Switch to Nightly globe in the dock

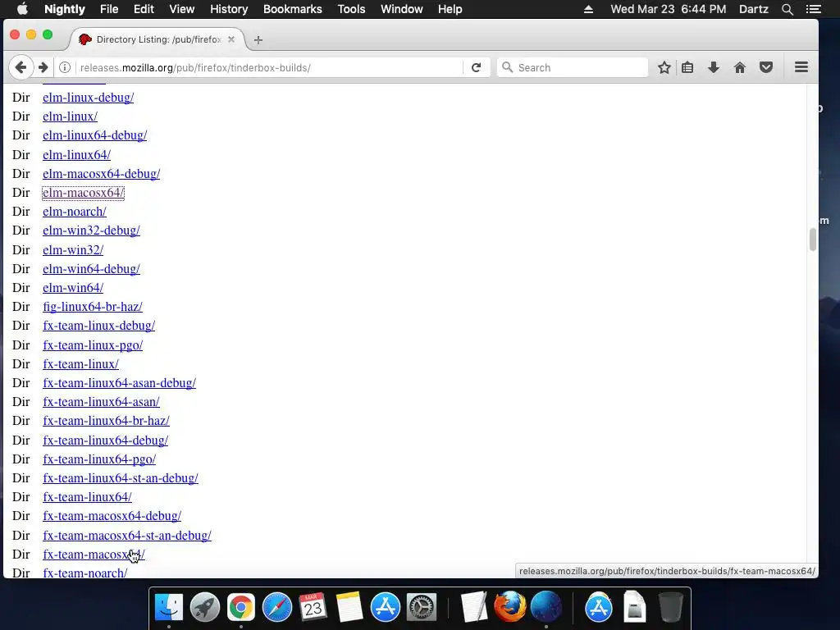tap(546, 608)
